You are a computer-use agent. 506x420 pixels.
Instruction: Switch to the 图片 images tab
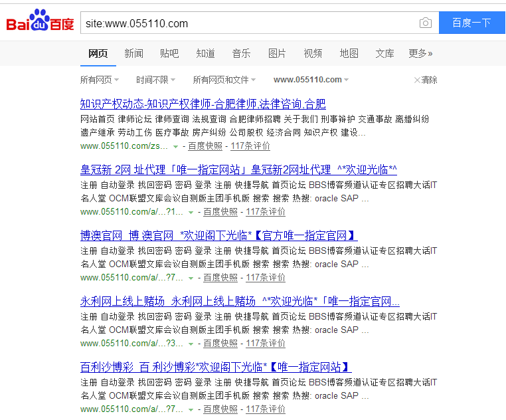coord(277,53)
